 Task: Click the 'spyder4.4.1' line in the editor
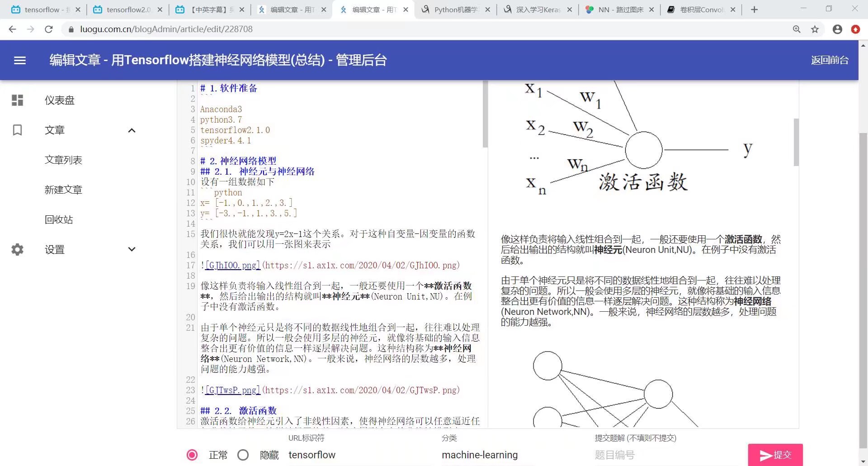(226, 141)
